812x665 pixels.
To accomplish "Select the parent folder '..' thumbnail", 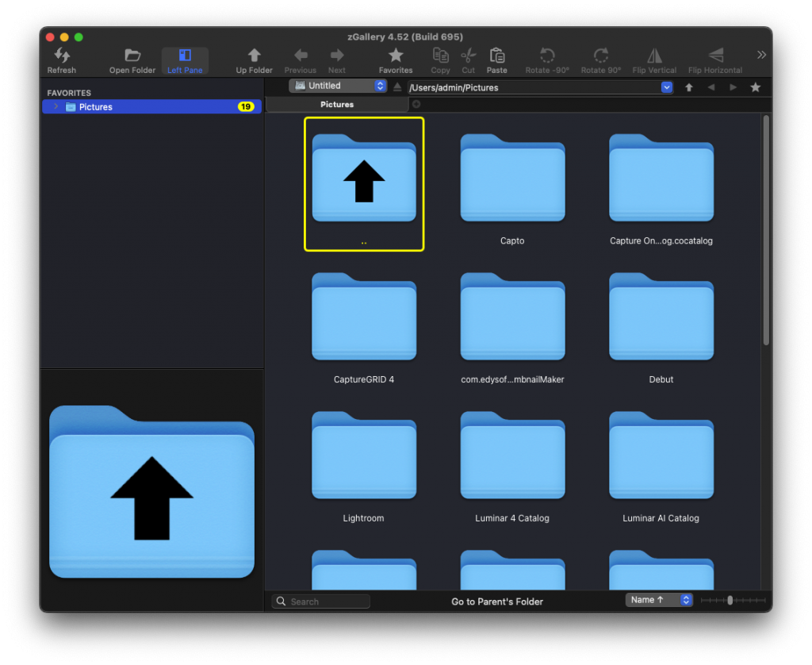I will click(364, 184).
